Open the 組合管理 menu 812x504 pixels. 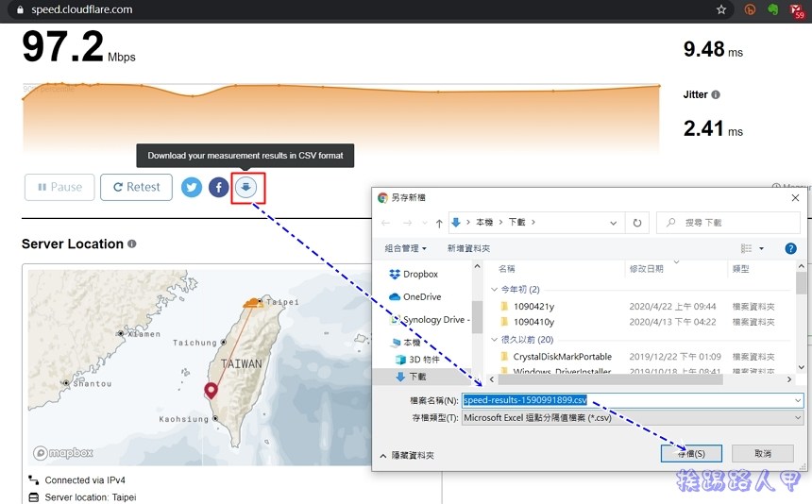point(406,248)
